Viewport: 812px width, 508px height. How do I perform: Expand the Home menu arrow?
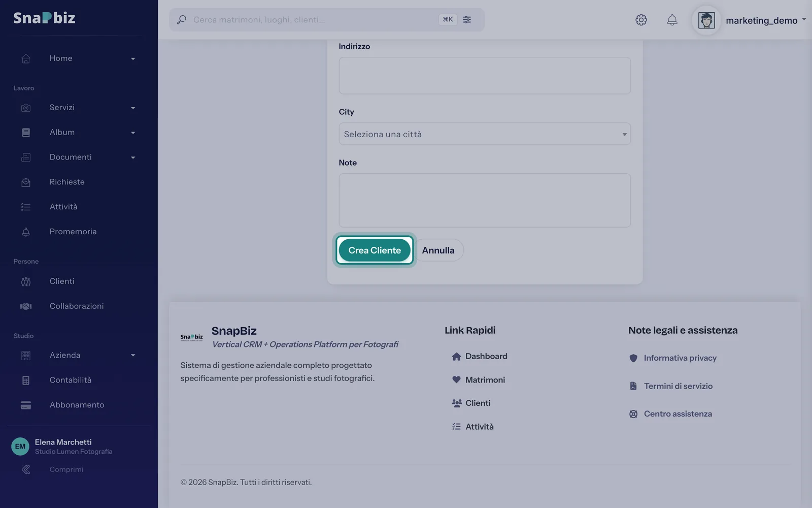point(133,59)
